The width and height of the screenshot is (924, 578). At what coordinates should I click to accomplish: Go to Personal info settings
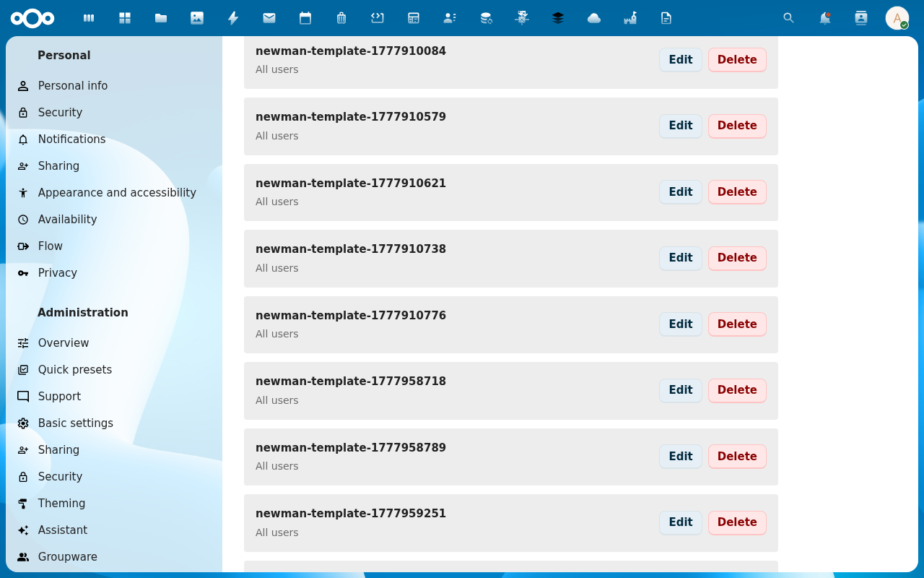coord(114,86)
